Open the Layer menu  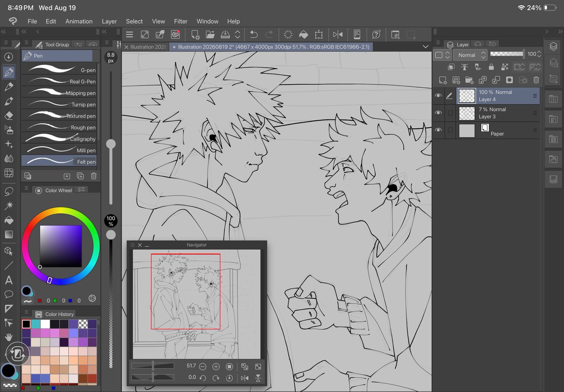point(109,21)
